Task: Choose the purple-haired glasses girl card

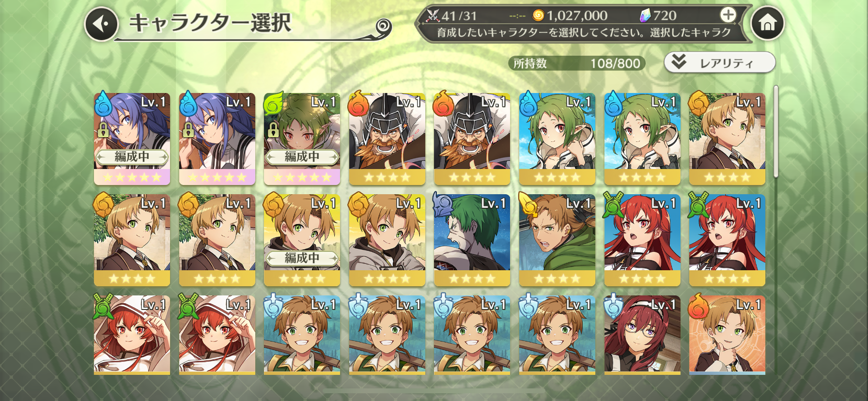Action: coord(642,335)
